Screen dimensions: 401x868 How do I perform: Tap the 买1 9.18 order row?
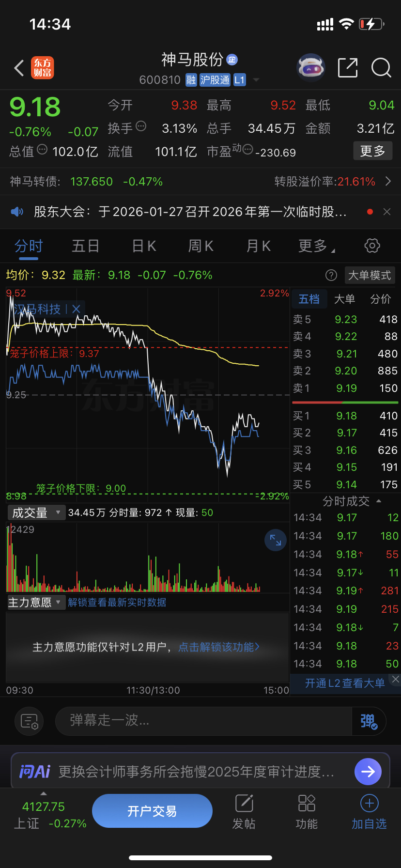click(345, 416)
